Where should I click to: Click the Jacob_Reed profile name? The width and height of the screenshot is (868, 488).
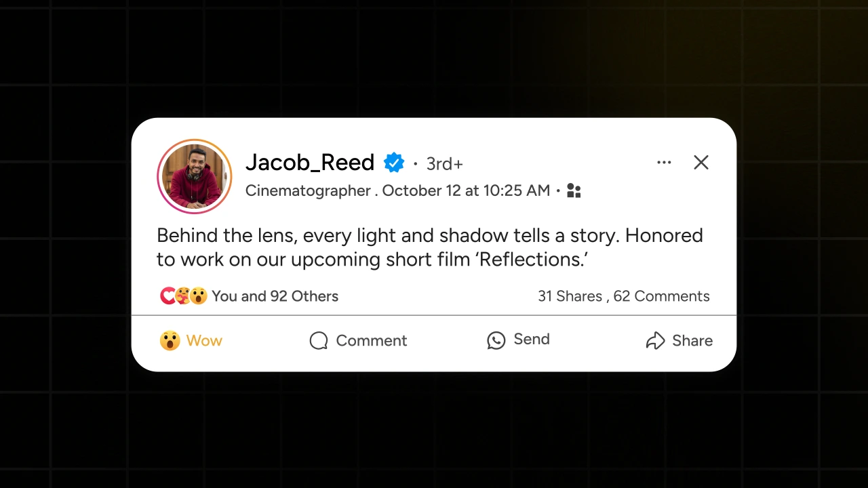click(310, 163)
